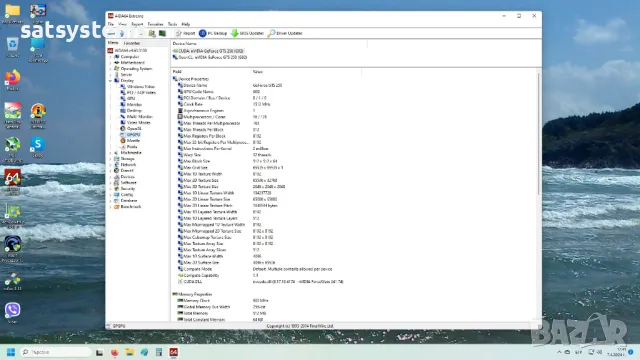
Task: Open Firefox from the desktop shortcut
Action: [x=13, y=80]
